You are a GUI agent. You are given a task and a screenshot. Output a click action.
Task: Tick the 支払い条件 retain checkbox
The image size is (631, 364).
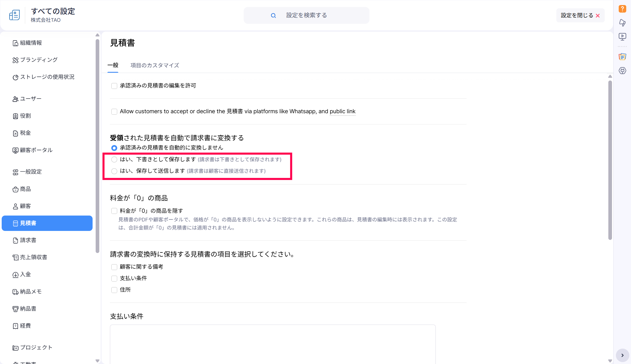pos(114,278)
